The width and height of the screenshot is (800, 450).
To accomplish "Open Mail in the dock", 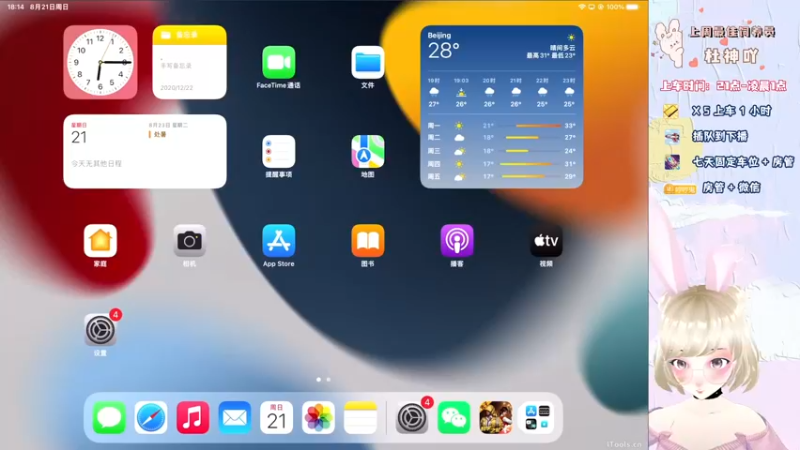I will [235, 418].
